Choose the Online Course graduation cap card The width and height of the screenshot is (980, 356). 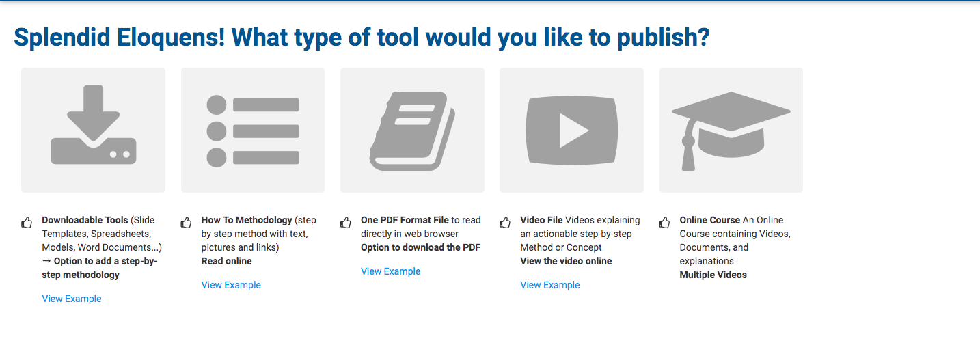(731, 130)
